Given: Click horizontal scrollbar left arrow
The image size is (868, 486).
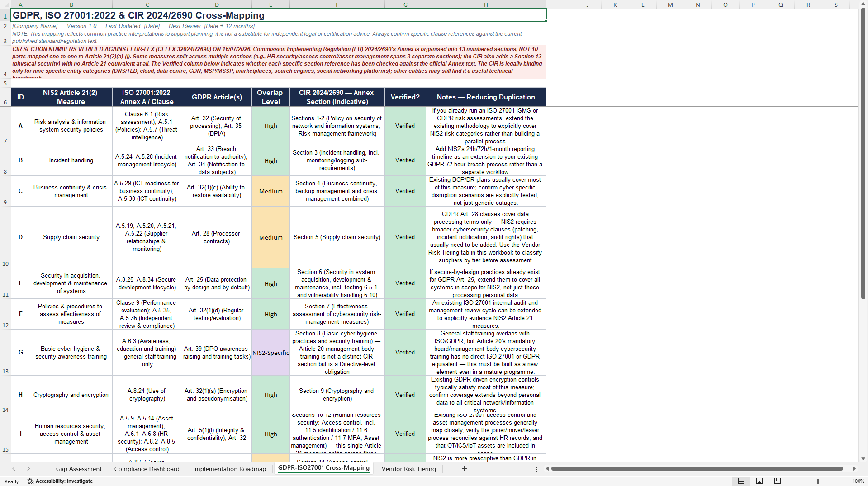Looking at the screenshot, I should pyautogui.click(x=547, y=469).
